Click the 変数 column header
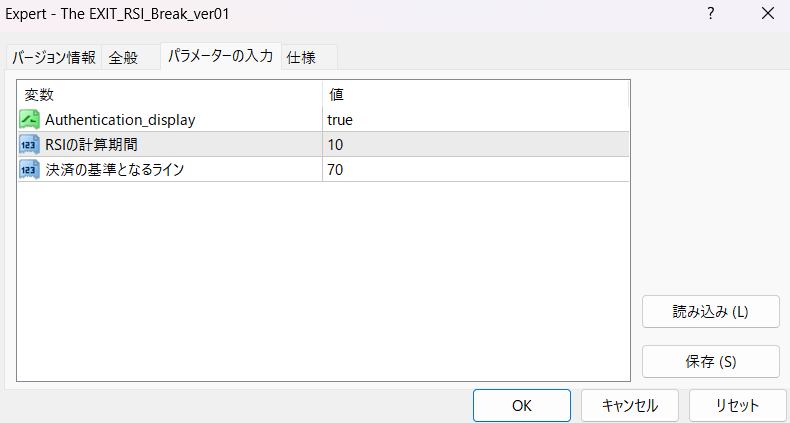 pos(170,94)
